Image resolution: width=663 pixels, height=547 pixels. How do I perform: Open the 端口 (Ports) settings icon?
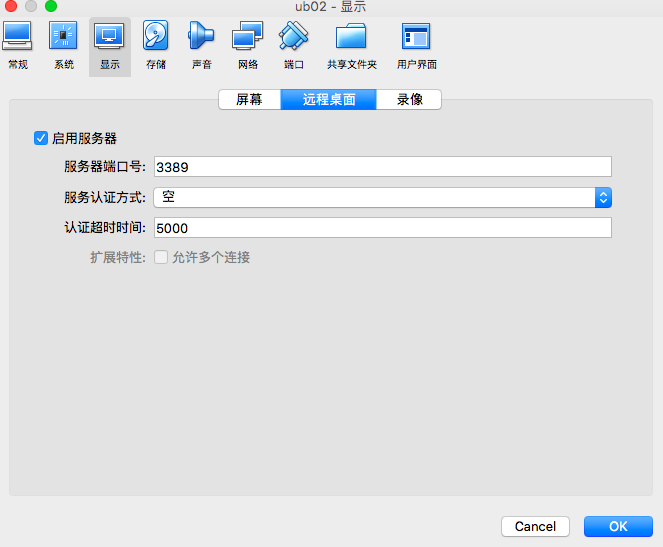294,46
